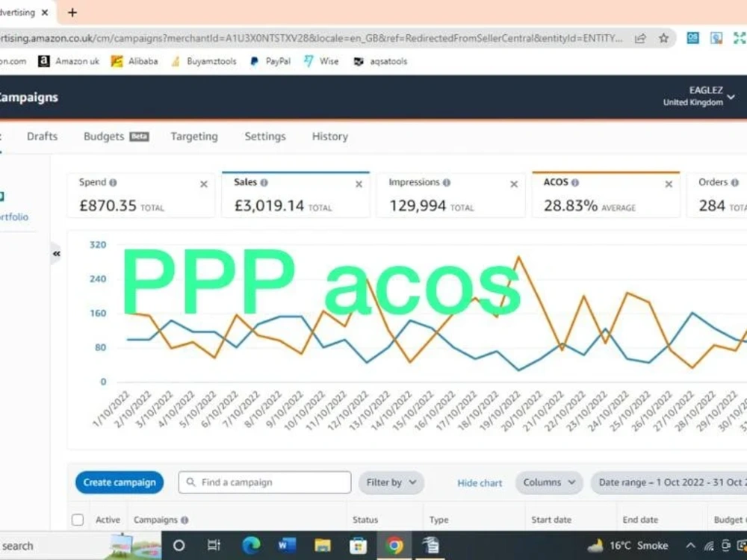Switch to the Targeting tab
747x560 pixels.
coord(194,137)
